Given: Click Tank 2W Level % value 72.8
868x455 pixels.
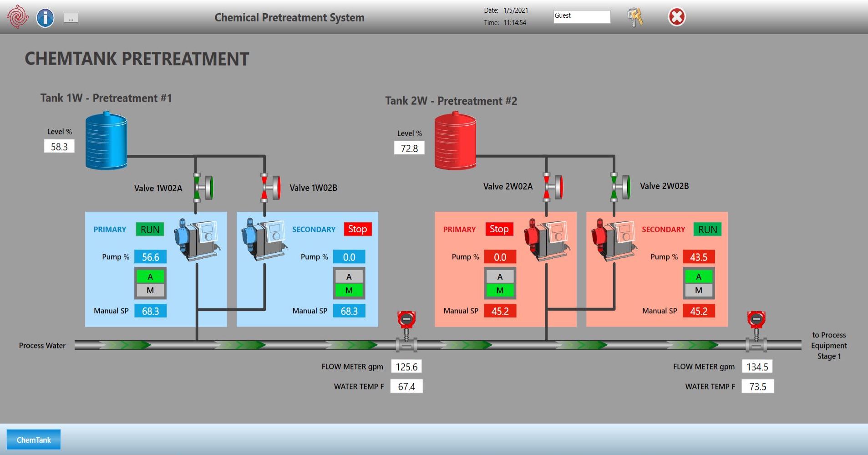Looking at the screenshot, I should [409, 148].
